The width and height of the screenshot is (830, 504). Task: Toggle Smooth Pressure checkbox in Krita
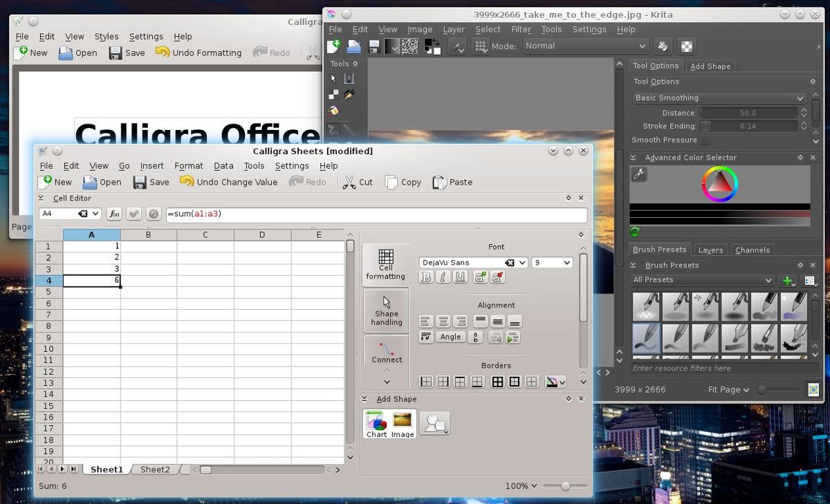click(x=705, y=140)
